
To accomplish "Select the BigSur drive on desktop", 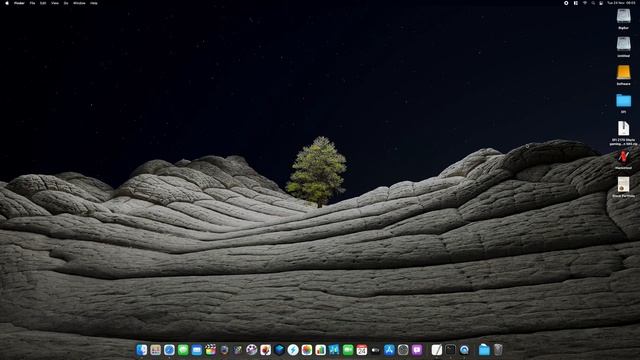I will [623, 17].
